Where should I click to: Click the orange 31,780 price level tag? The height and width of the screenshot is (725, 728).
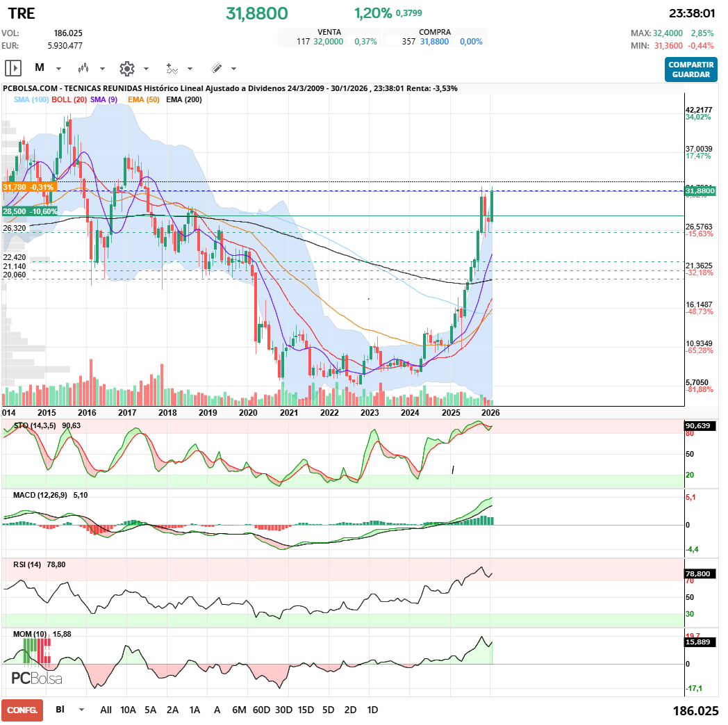[28, 187]
